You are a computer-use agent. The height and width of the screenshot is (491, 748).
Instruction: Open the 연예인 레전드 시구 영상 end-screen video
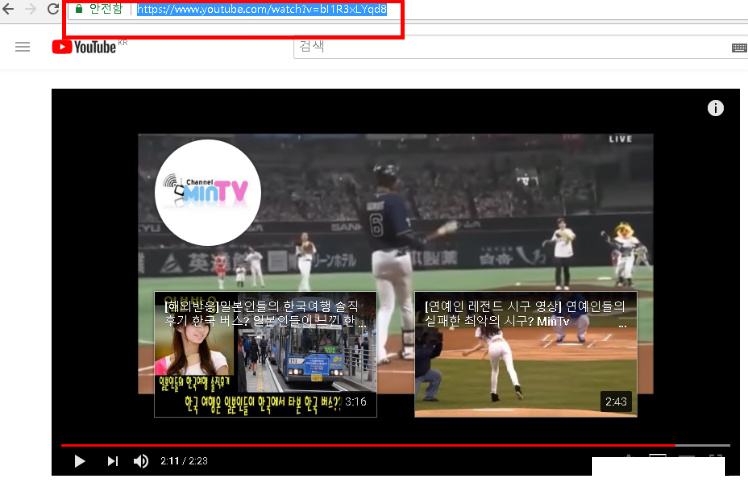(526, 355)
